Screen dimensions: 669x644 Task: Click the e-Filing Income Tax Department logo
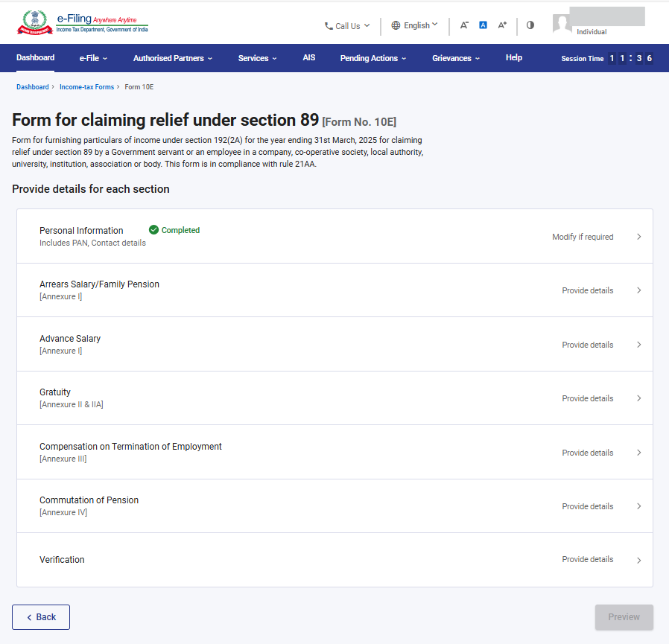click(83, 23)
